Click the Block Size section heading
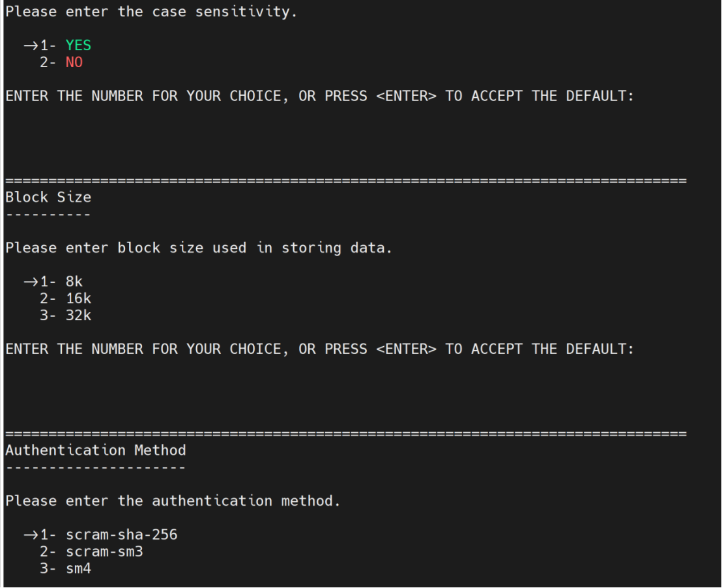The width and height of the screenshot is (722, 588). (x=48, y=197)
